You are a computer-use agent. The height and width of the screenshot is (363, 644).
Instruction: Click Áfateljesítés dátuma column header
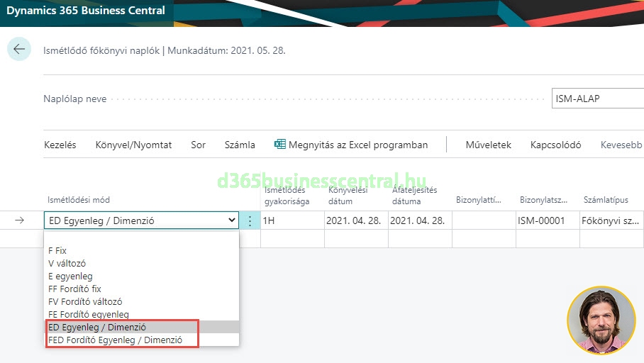pos(414,196)
